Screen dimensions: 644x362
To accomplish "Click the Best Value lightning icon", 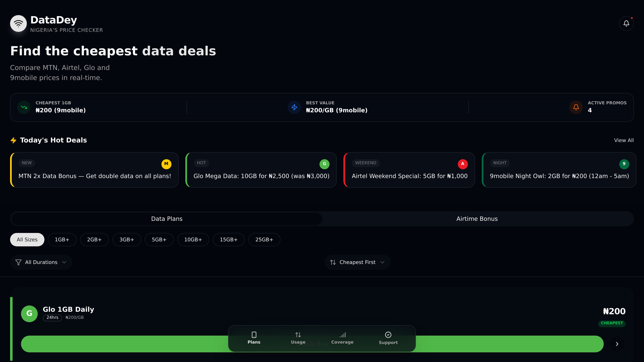I will [x=294, y=107].
